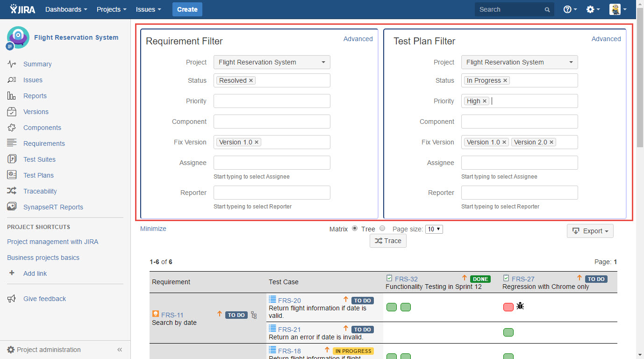The image size is (644, 359).
Task: Open Advanced in Test Plan Filter
Action: click(606, 39)
